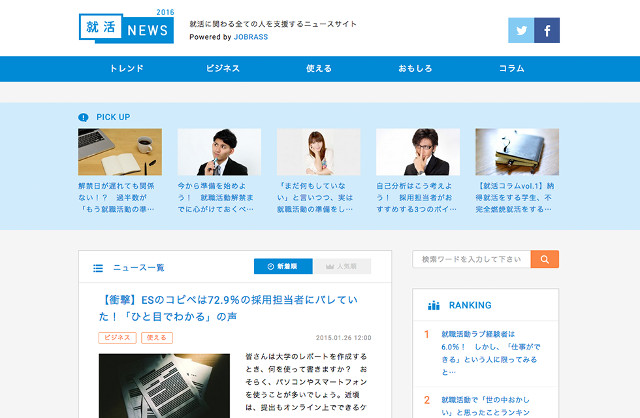This screenshot has height=418, width=640.
Task: Open the 【衝撃】ESのコピペ headline
Action: click(229, 308)
